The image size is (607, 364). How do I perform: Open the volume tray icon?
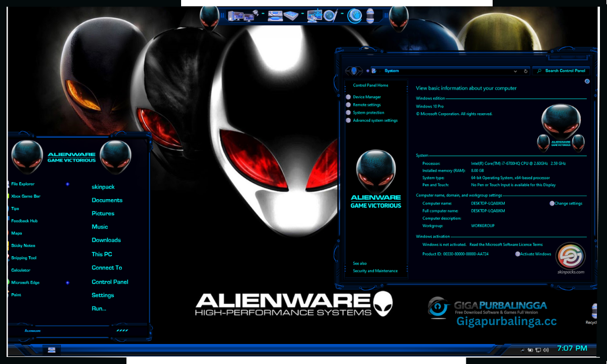pos(546,350)
